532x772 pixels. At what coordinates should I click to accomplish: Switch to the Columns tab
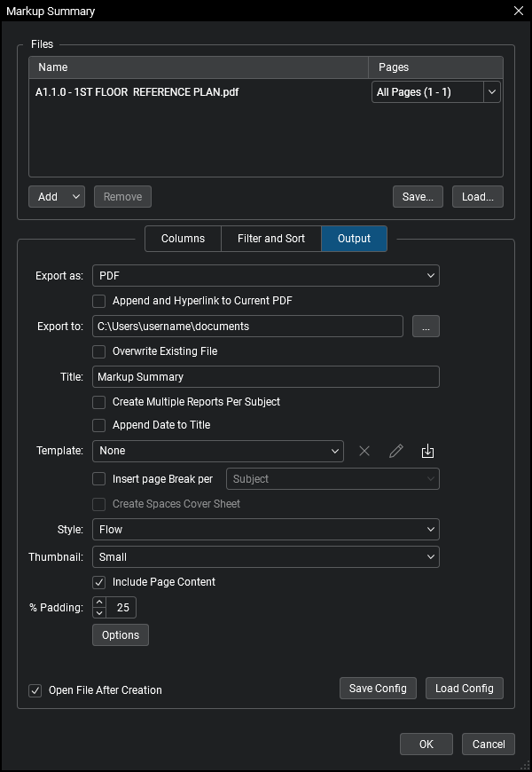click(x=183, y=239)
